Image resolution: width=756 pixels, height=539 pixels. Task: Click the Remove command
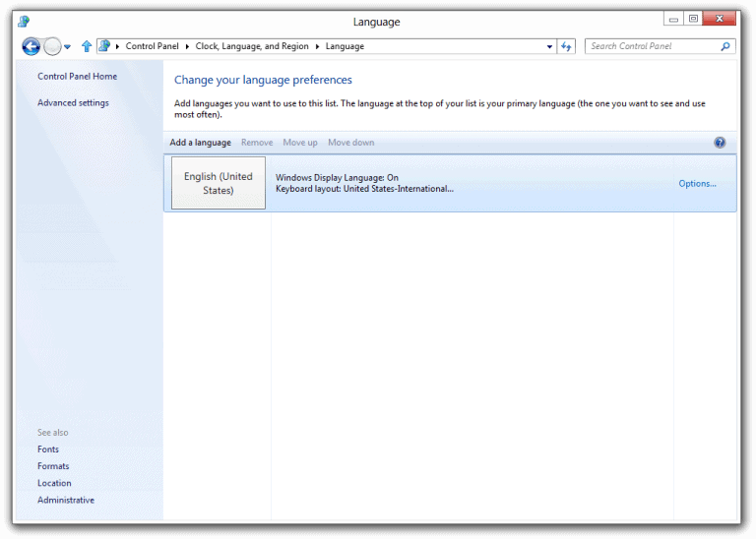(x=257, y=143)
